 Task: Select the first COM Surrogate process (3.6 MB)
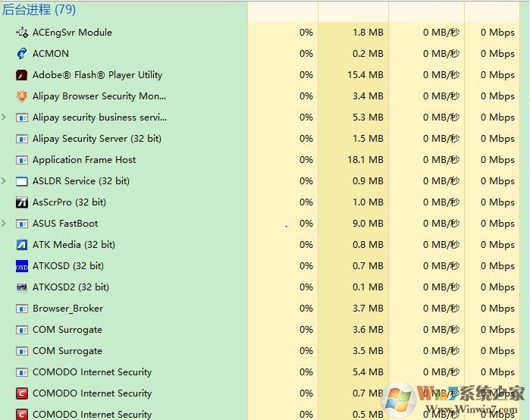coord(67,330)
